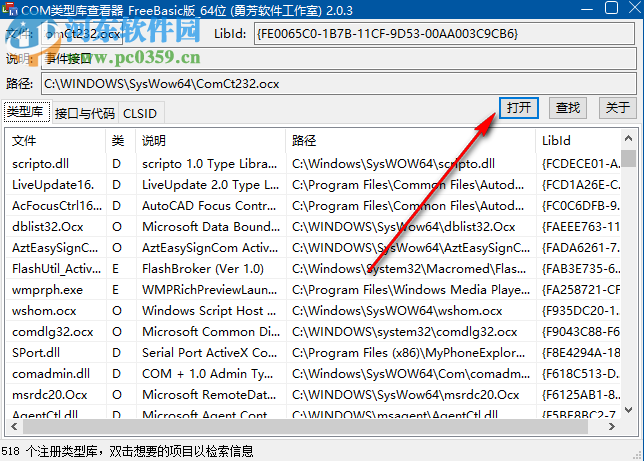The image size is (644, 461).
Task: Click the 查找 search button
Action: [568, 108]
